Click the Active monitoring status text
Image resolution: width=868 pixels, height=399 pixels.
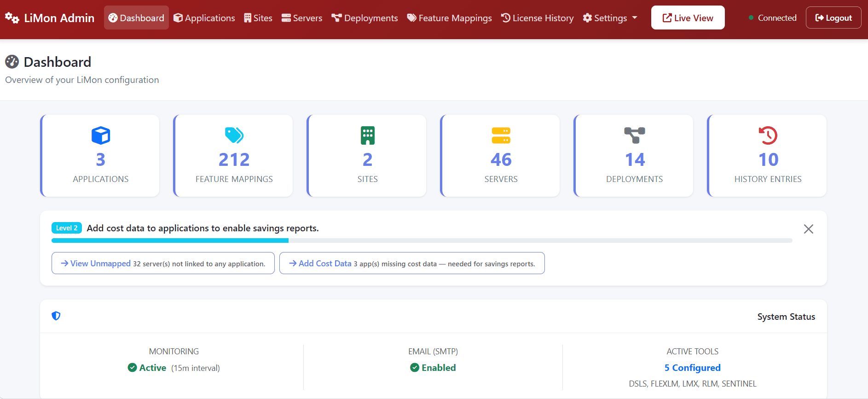pos(153,368)
